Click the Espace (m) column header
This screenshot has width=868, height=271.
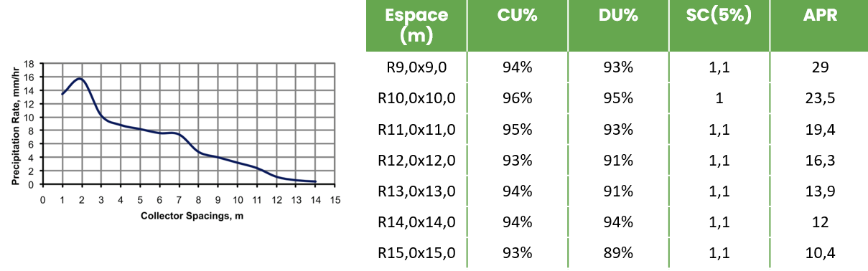[x=416, y=25]
